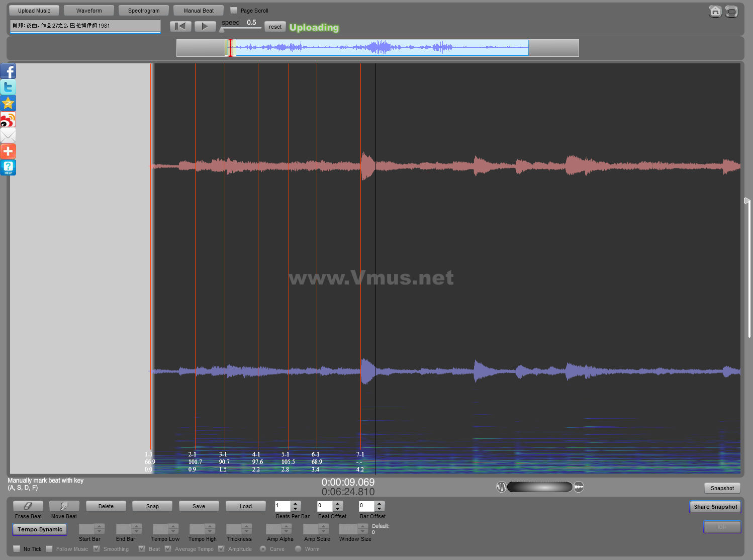Image resolution: width=753 pixels, height=560 pixels.
Task: Toggle the Average Tempo checkbox
Action: click(x=168, y=549)
